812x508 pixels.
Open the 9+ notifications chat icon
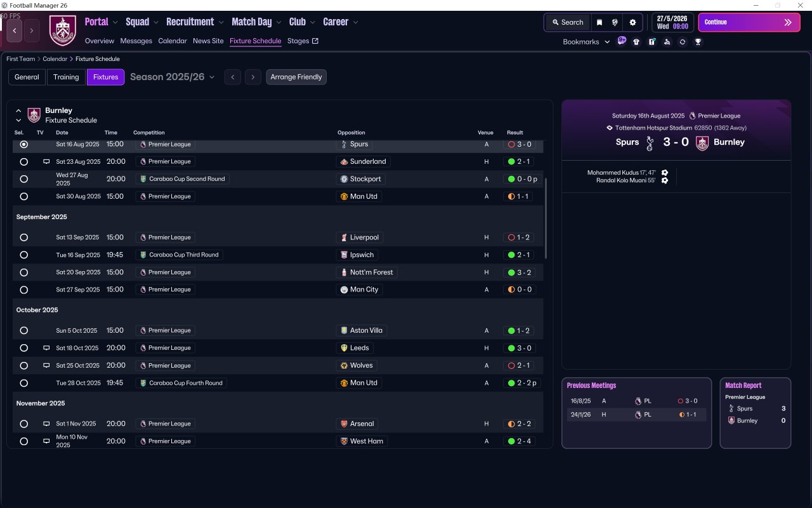tap(622, 41)
